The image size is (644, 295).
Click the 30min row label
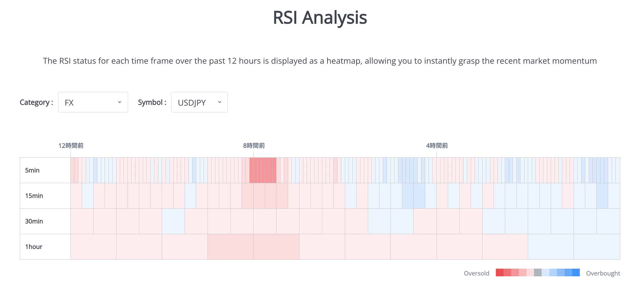coord(34,221)
